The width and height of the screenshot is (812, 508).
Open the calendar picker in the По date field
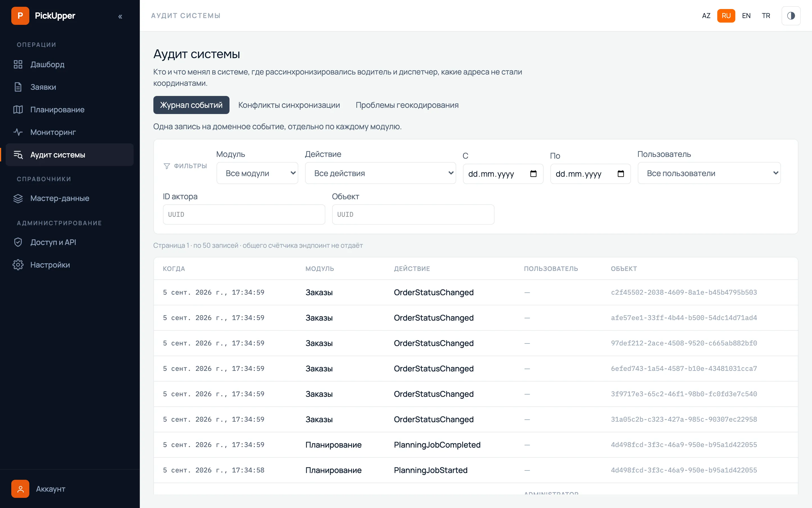pos(621,174)
